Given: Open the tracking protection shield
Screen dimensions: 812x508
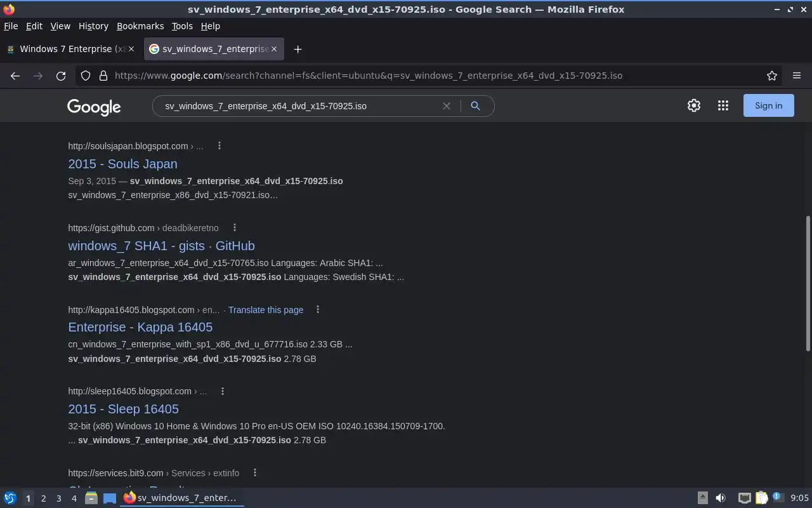Looking at the screenshot, I should click(86, 76).
